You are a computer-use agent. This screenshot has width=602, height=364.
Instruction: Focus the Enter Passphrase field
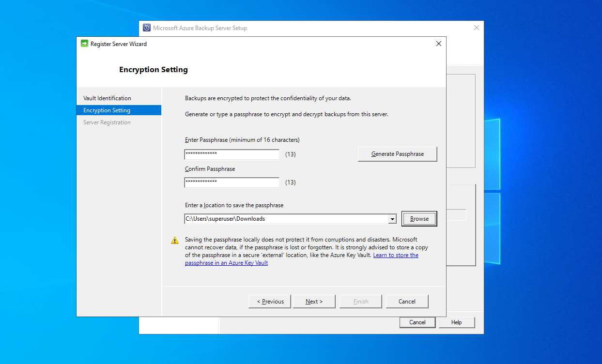[x=232, y=154]
